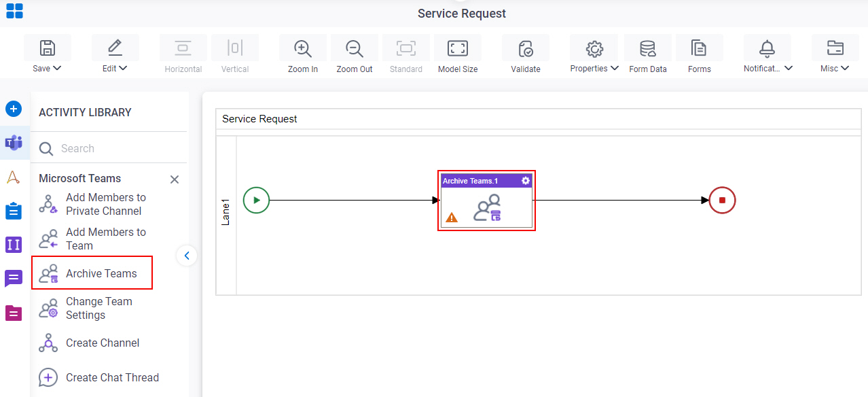Viewport: 868px width, 397px height.
Task: Click the Horizontal align icon
Action: (x=183, y=48)
